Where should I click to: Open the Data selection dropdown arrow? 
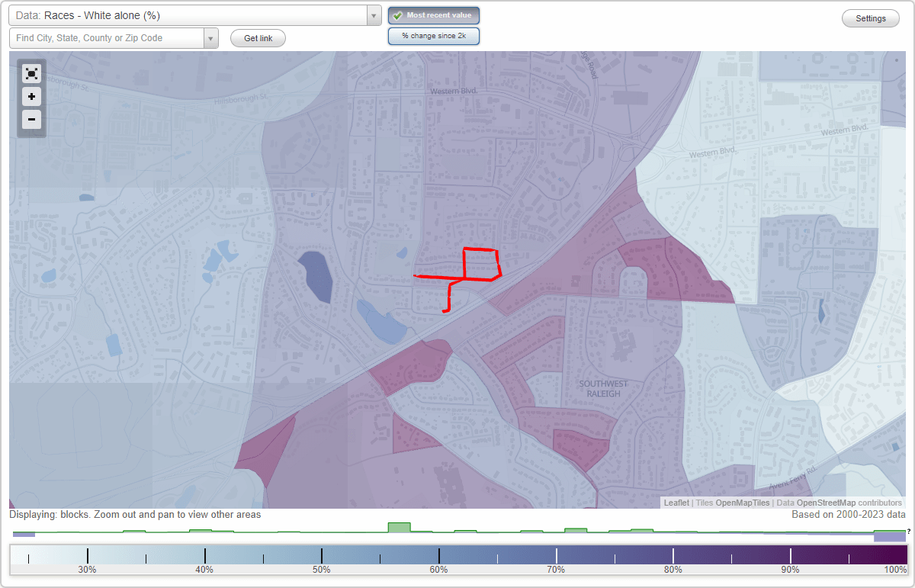(x=374, y=15)
